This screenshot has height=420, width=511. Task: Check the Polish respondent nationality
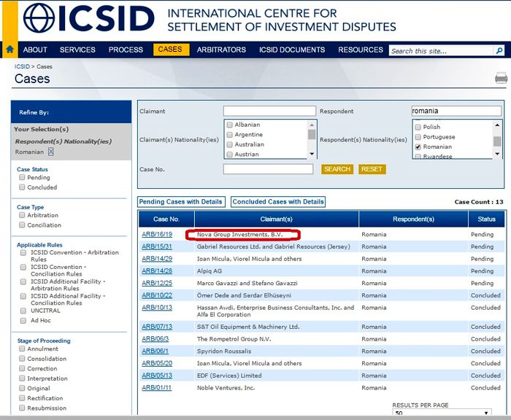[418, 127]
